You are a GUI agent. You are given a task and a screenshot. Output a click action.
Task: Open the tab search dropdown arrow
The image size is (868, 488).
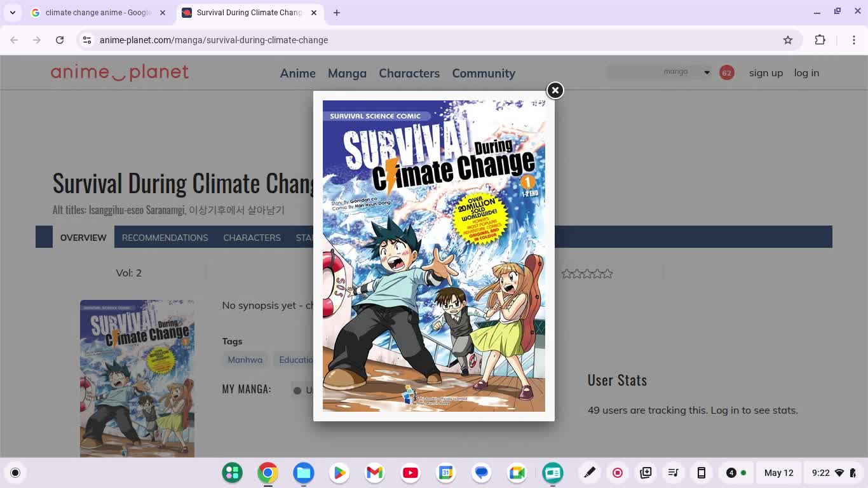click(x=13, y=13)
